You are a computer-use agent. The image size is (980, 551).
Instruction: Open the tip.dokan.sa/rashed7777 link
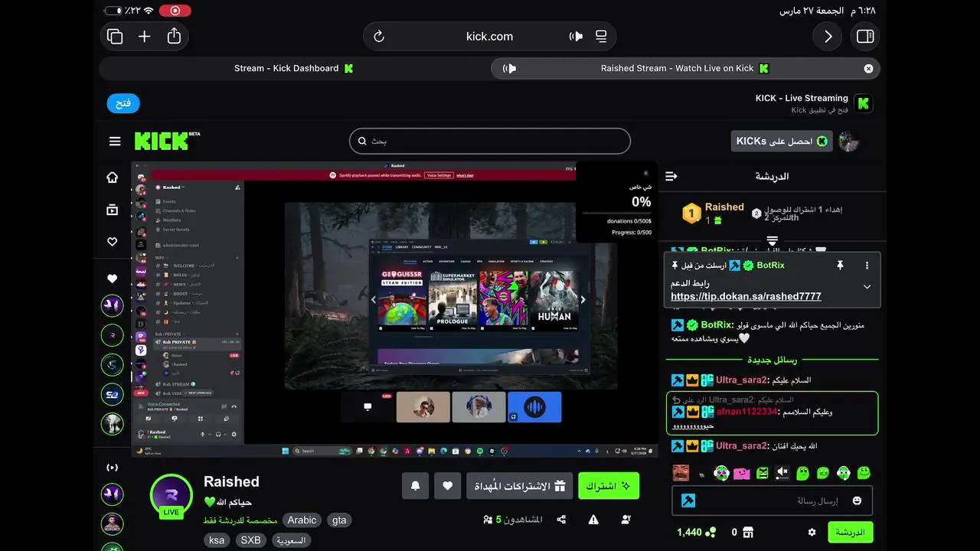point(746,296)
